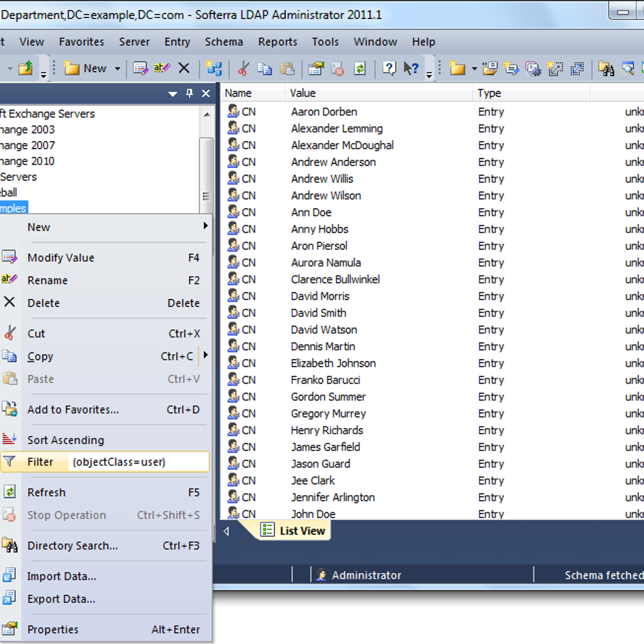Click the New entry toolbar button
Screen dimensions: 644x644
point(86,68)
